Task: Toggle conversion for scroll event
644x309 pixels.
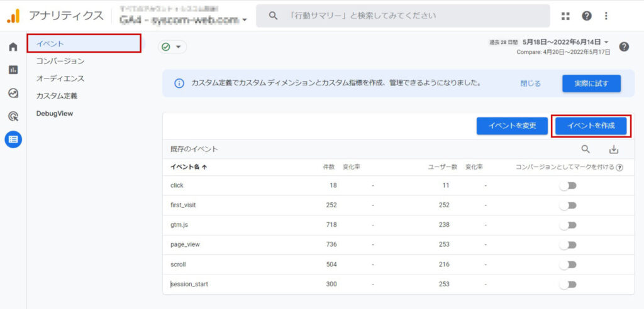Action: point(569,264)
